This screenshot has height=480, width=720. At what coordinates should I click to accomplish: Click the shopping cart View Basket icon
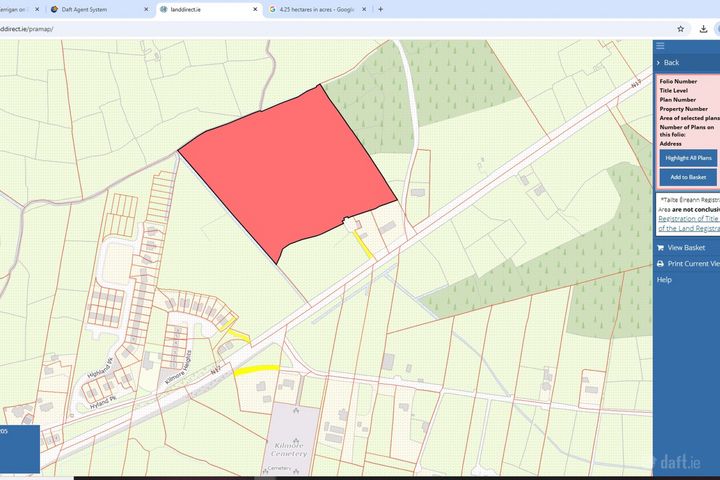pyautogui.click(x=660, y=247)
